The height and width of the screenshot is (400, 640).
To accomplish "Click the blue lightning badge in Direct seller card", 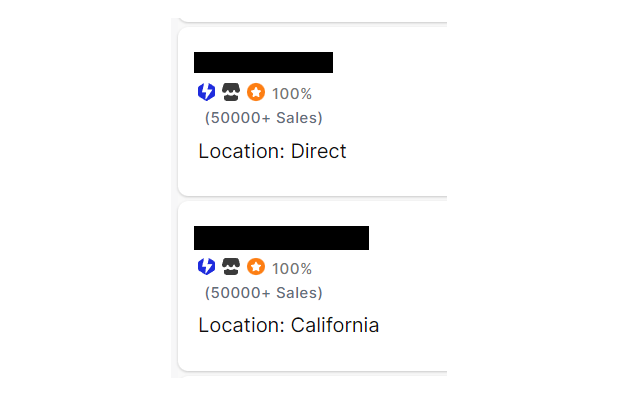I will [206, 92].
